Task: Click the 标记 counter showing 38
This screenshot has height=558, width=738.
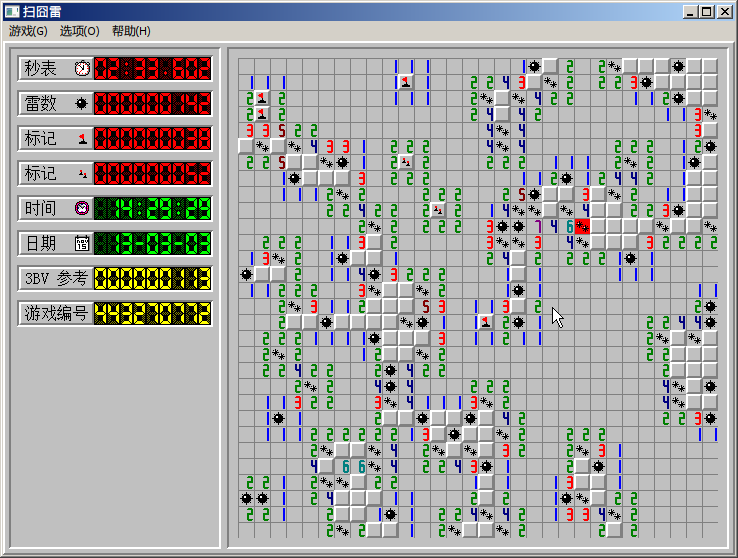Action: [x=152, y=139]
